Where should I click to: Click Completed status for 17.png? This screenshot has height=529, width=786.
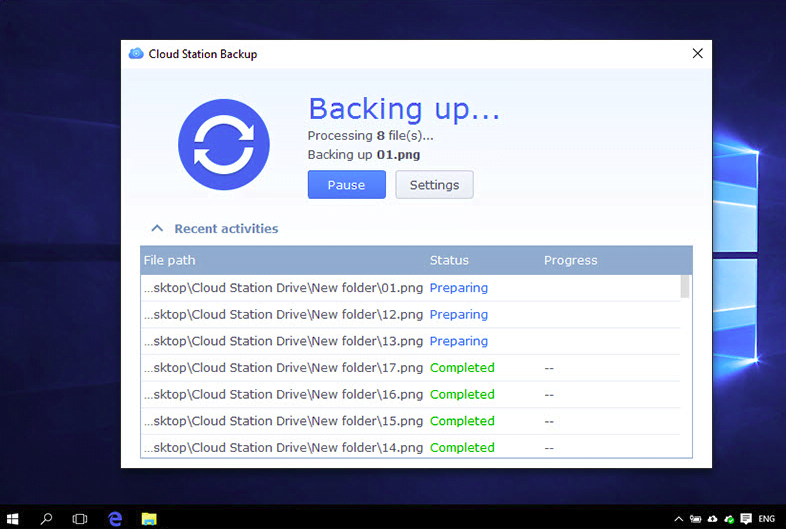pos(462,368)
